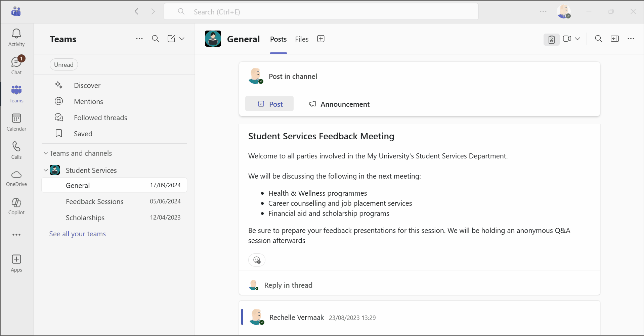Open OneDrive from the sidebar

[x=16, y=178]
